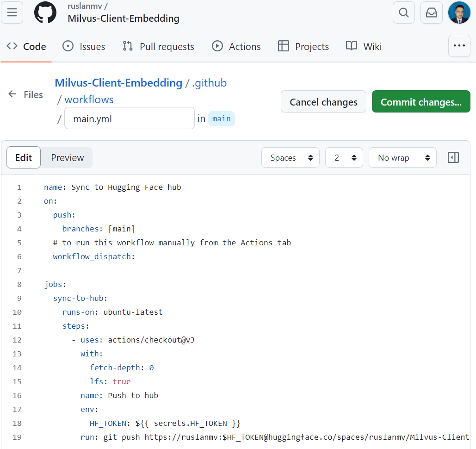Click the back arrow next to Files
Screen dimensions: 476x449
click(x=12, y=94)
